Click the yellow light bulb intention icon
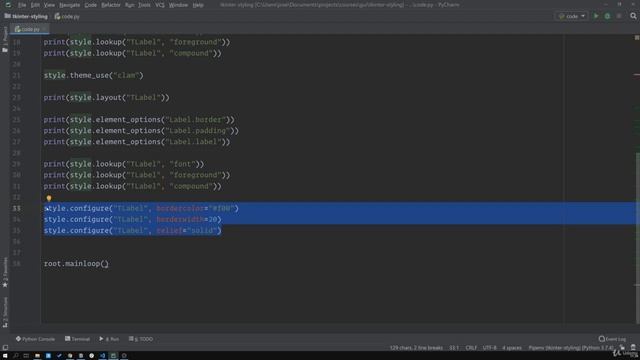 click(x=49, y=198)
